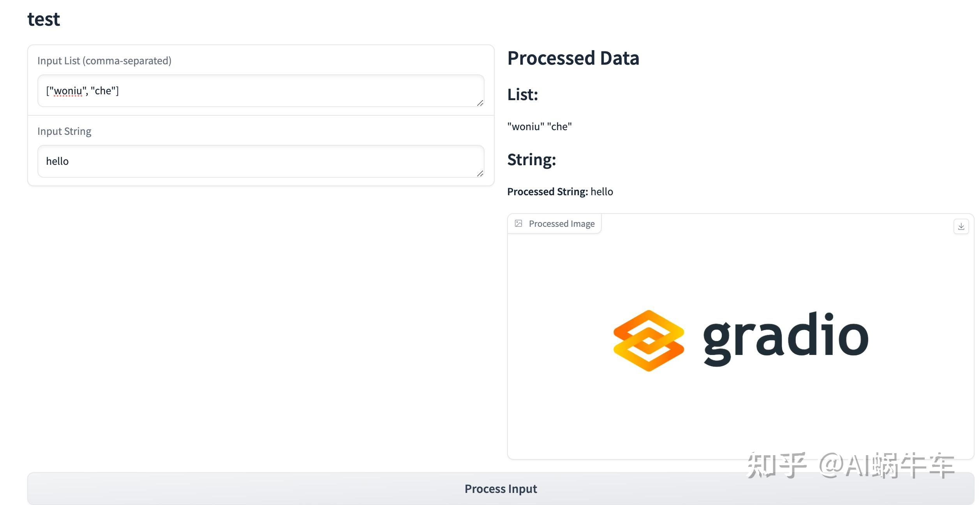This screenshot has width=980, height=505.
Task: Click the Processed Image label text
Action: tap(561, 224)
